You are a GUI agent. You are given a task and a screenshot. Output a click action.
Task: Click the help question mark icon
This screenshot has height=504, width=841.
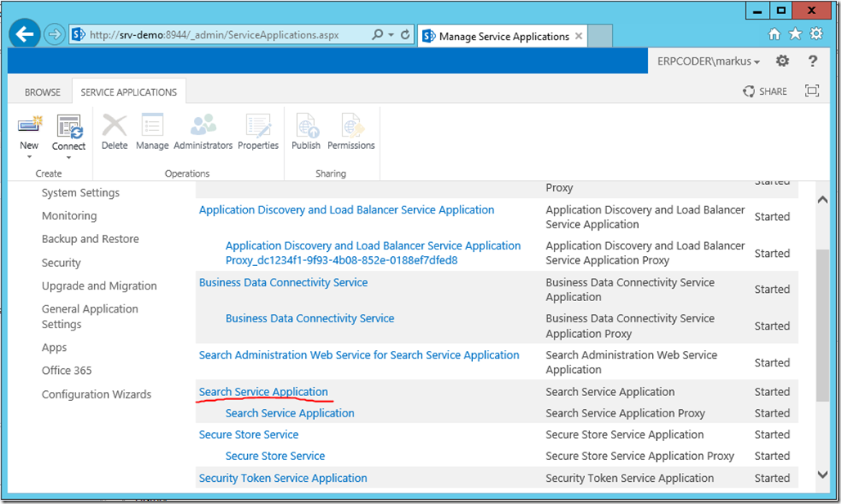812,61
